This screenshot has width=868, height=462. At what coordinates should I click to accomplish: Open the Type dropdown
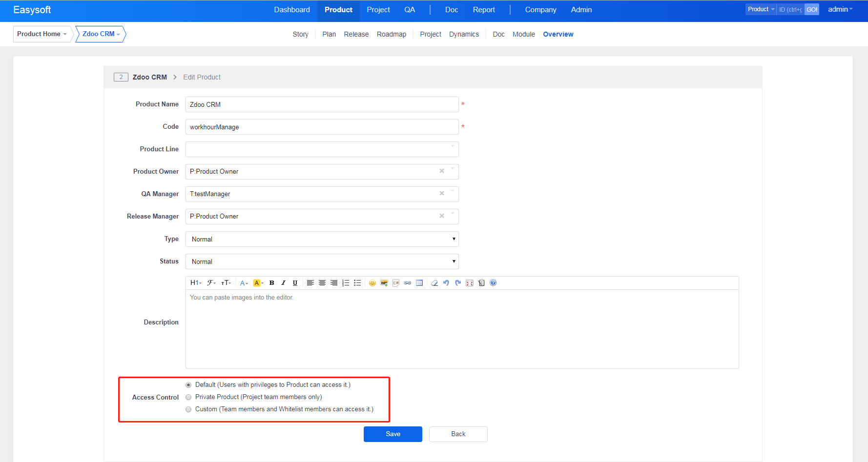(322, 239)
